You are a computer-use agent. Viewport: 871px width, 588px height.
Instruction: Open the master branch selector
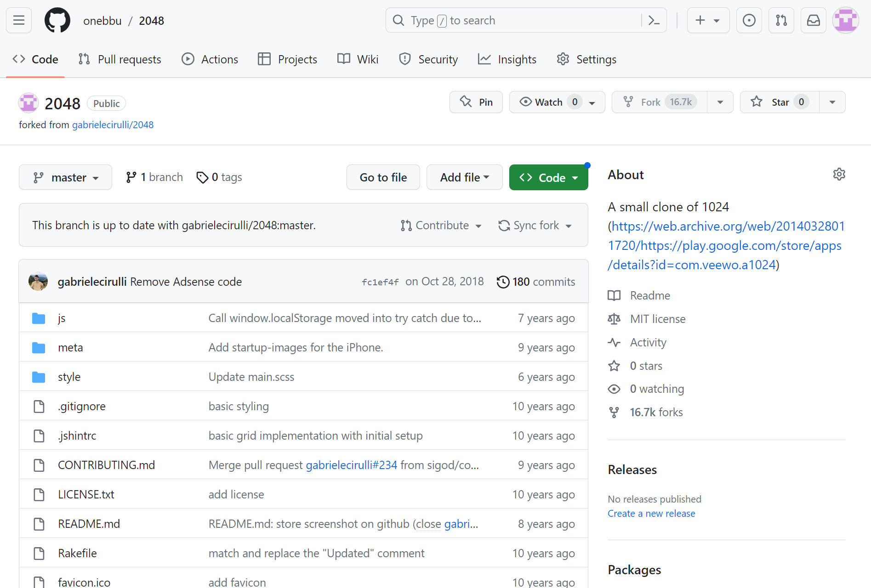(65, 177)
